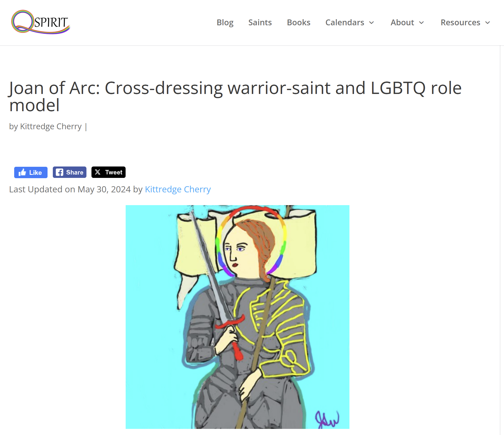The width and height of the screenshot is (504, 435).
Task: Go to the Saints page
Action: (x=260, y=23)
